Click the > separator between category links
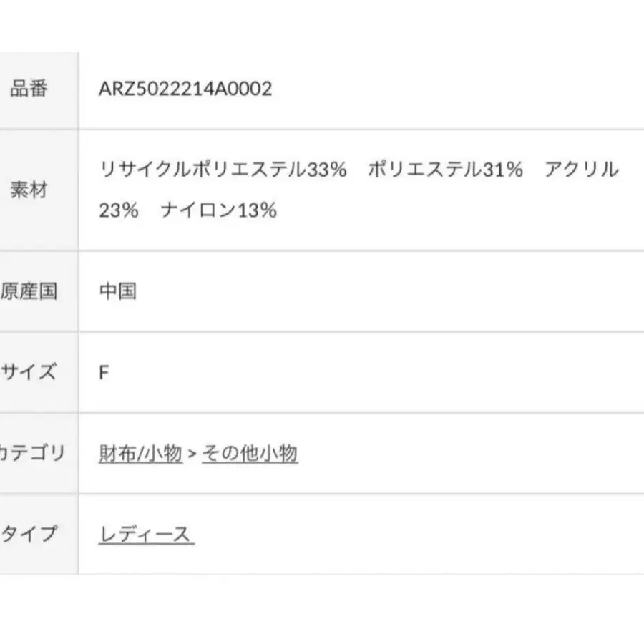This screenshot has height=644, width=644. pyautogui.click(x=192, y=454)
